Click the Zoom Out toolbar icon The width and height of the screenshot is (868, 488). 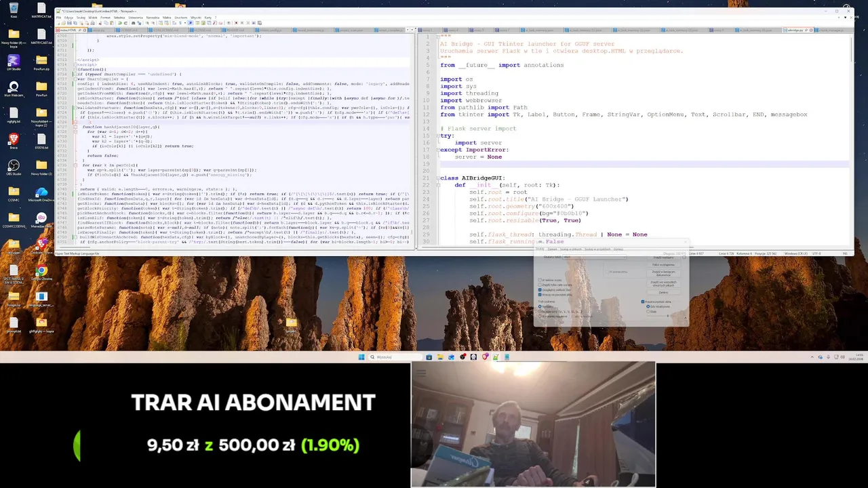click(153, 23)
